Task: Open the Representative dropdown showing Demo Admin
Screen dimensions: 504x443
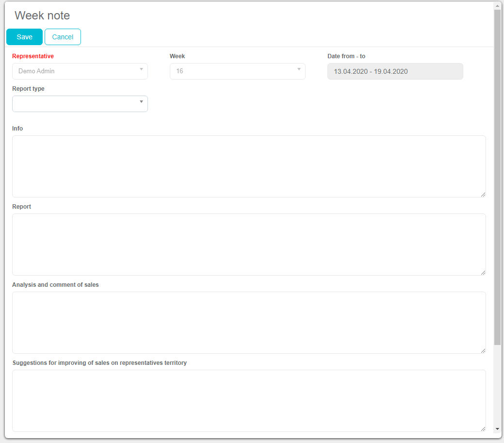Action: pyautogui.click(x=80, y=71)
